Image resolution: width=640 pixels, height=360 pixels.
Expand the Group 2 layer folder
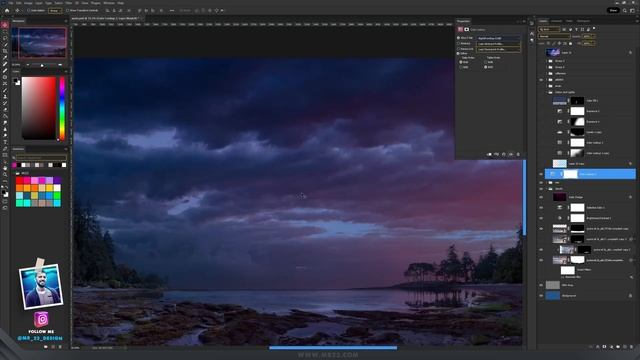click(x=547, y=61)
